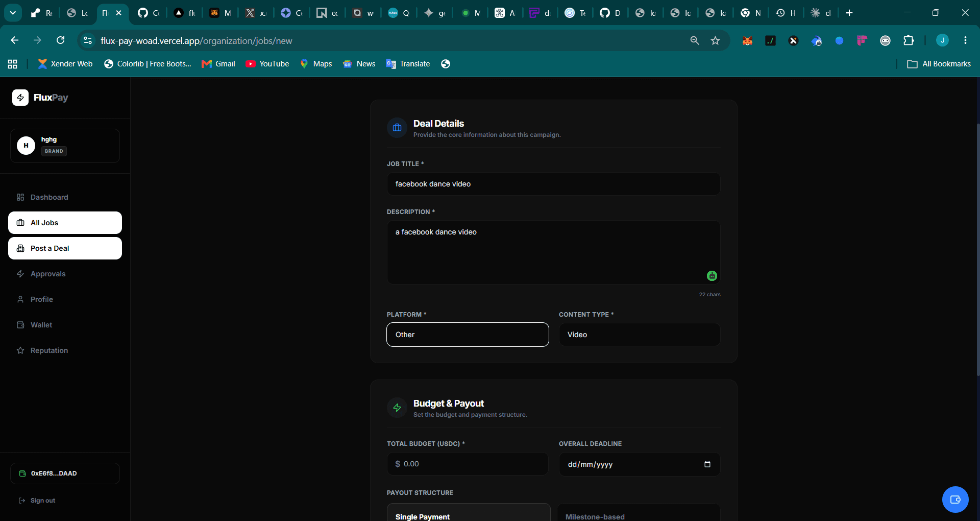Focus the Description text area
The image size is (980, 521).
(x=553, y=252)
